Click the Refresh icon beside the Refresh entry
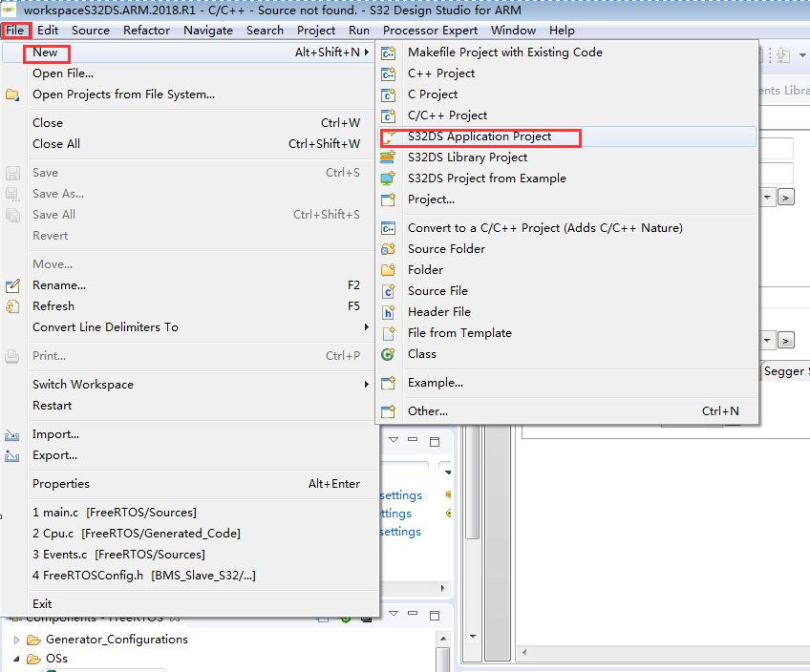The image size is (810, 672). 12,305
